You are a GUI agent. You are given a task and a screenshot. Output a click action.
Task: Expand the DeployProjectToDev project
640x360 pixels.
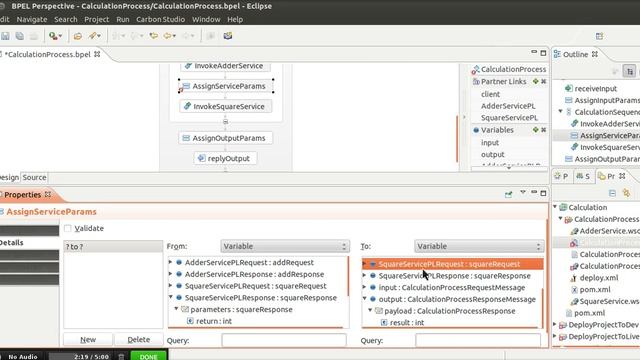pos(555,324)
